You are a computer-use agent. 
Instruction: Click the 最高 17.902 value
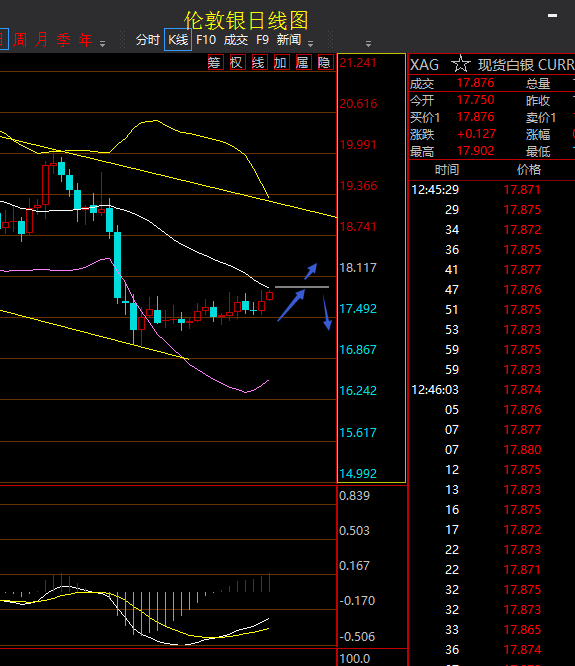click(476, 151)
